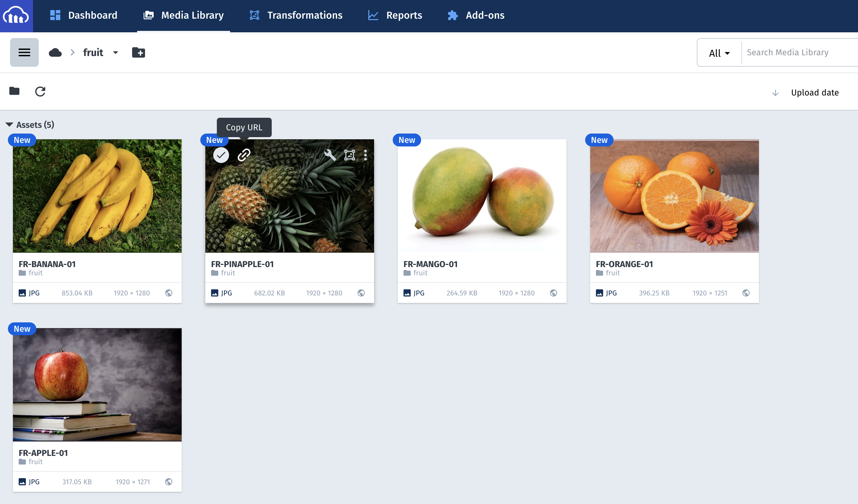Open the fruit folder dropdown arrow

tap(116, 52)
